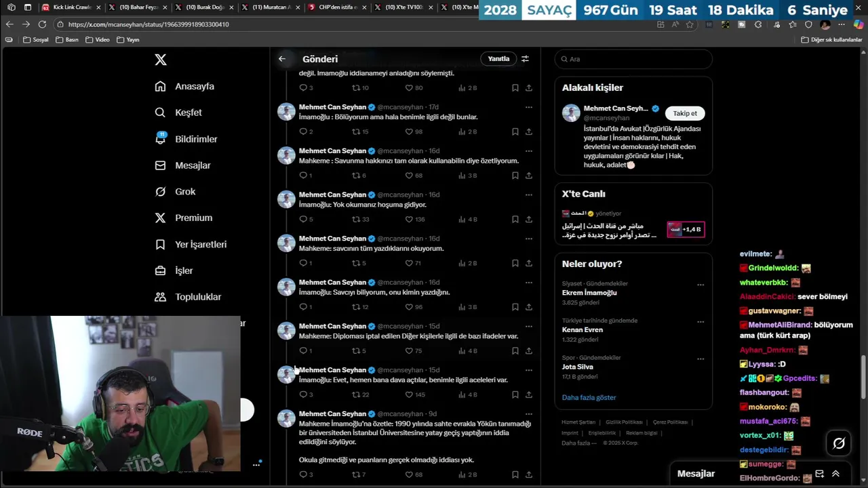Bookmark the 'Yok okumanız hoşuma gidiyor' post
This screenshot has width=868, height=488.
515,220
